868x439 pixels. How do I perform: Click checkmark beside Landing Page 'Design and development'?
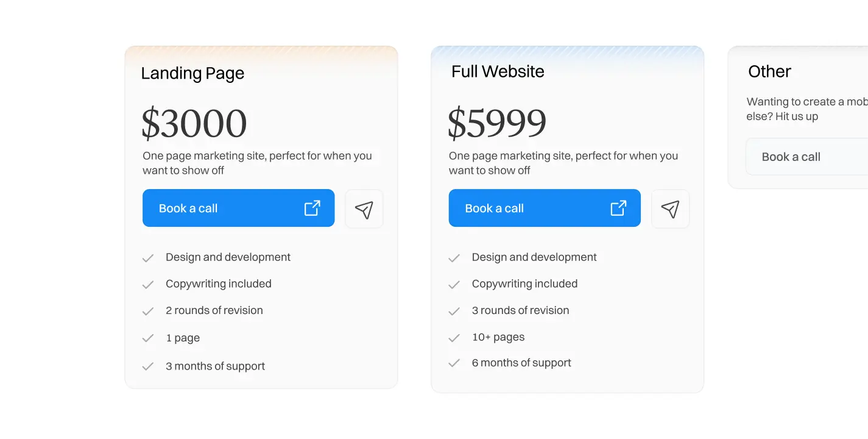point(148,258)
